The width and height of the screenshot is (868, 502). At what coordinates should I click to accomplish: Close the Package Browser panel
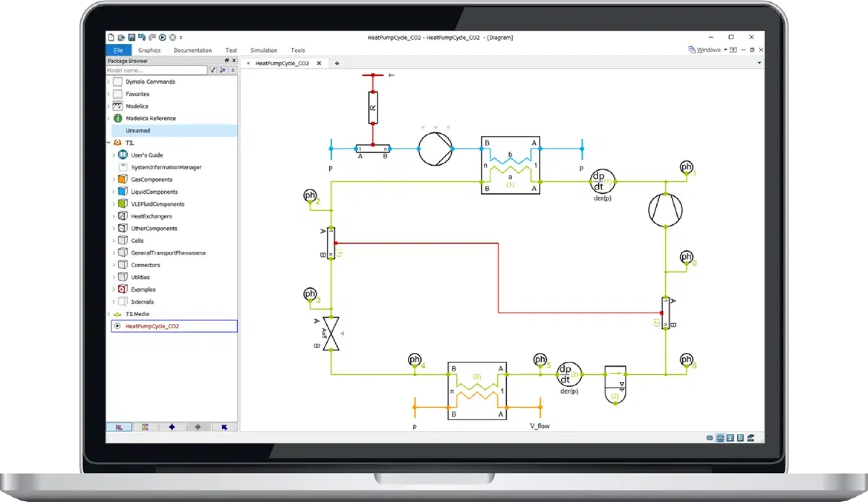(234, 61)
